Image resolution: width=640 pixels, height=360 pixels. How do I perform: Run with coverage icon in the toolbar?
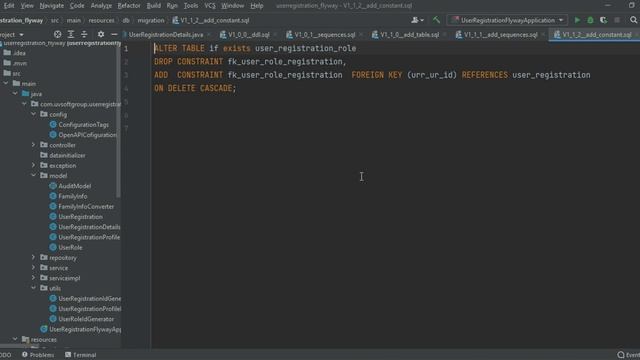(603, 20)
